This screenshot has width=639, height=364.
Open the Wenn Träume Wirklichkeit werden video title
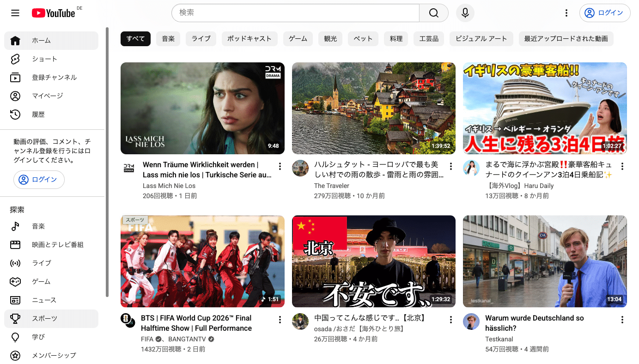coord(207,170)
